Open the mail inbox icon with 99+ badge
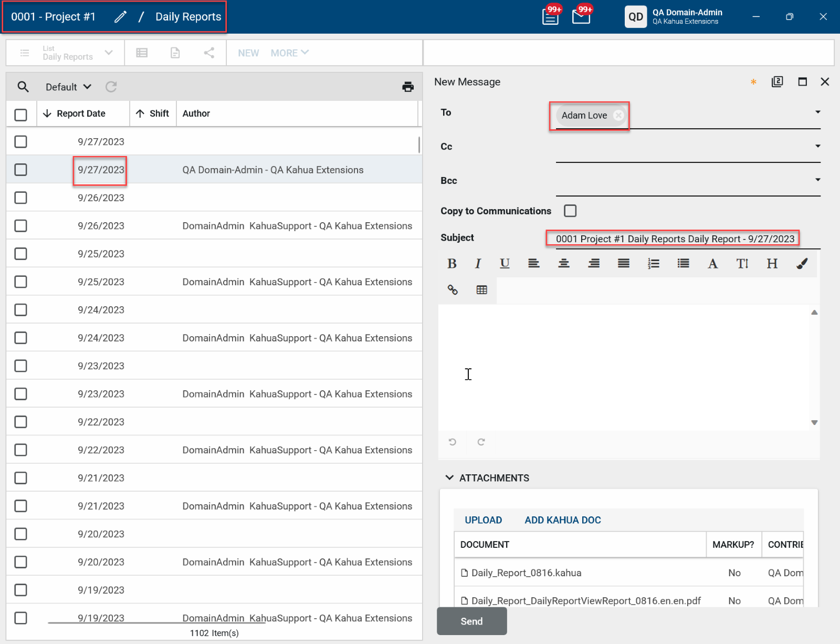The height and width of the screenshot is (644, 840). pos(581,17)
